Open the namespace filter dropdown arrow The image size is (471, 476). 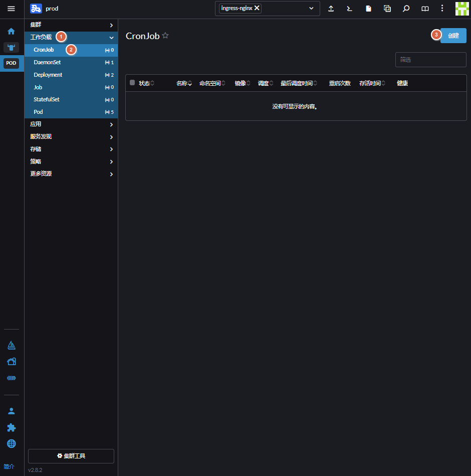311,8
